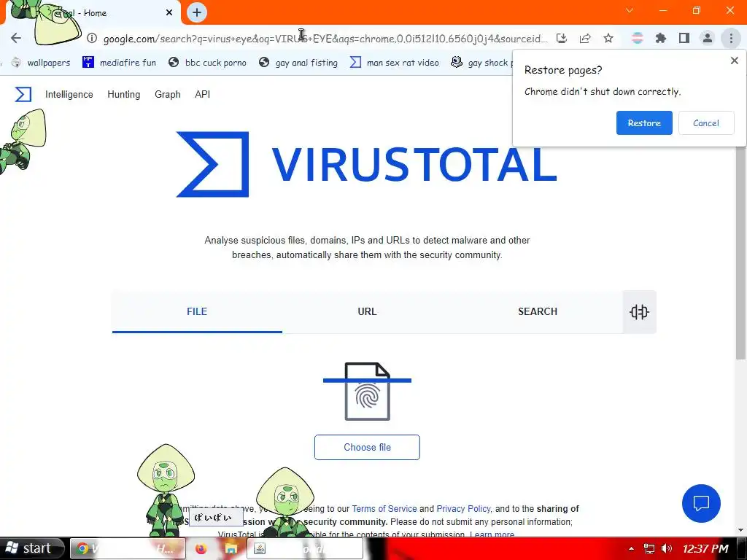747x560 pixels.
Task: Click the browser back arrow
Action: (16, 38)
